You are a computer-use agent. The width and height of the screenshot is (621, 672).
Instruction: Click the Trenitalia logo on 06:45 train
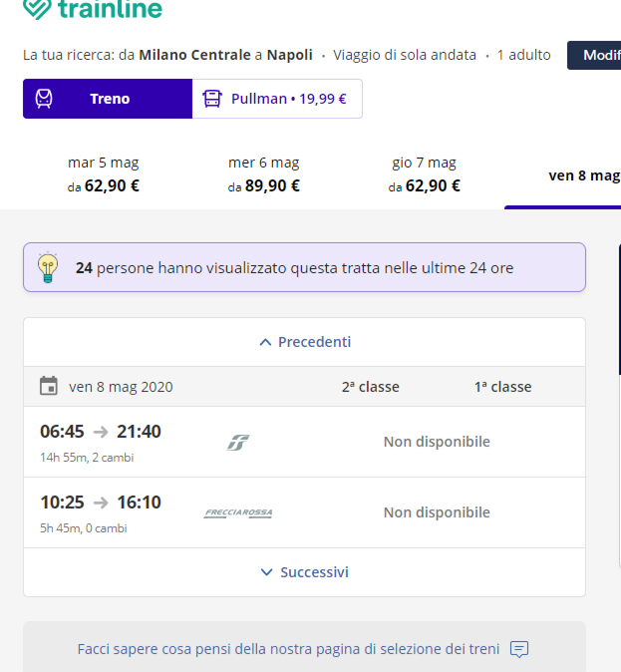pyautogui.click(x=237, y=442)
